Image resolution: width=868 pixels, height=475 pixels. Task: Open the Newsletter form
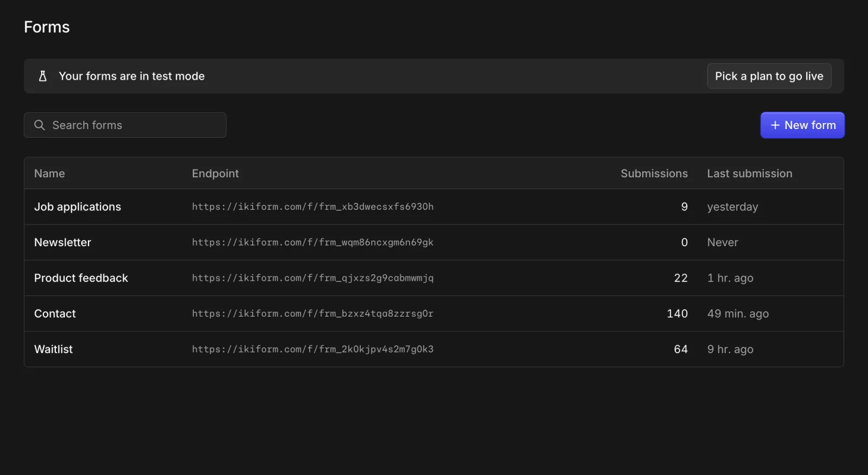pos(62,242)
